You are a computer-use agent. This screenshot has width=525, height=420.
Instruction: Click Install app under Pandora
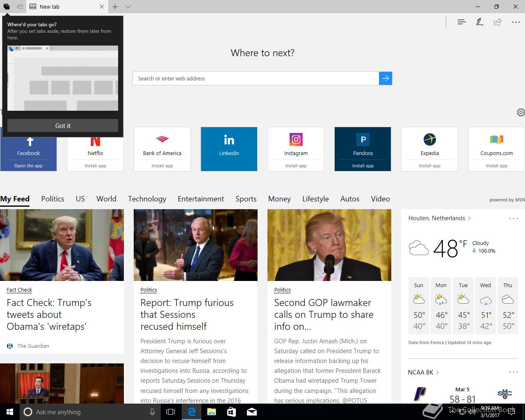363,166
